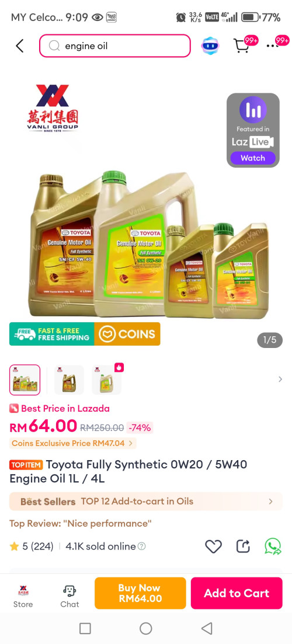Open Chat with seller

pos(69,596)
